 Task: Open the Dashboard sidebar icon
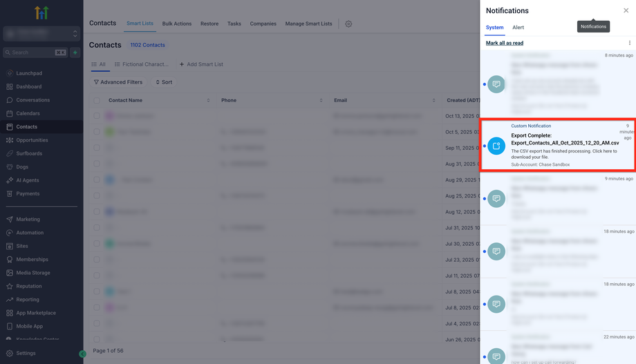pos(10,87)
